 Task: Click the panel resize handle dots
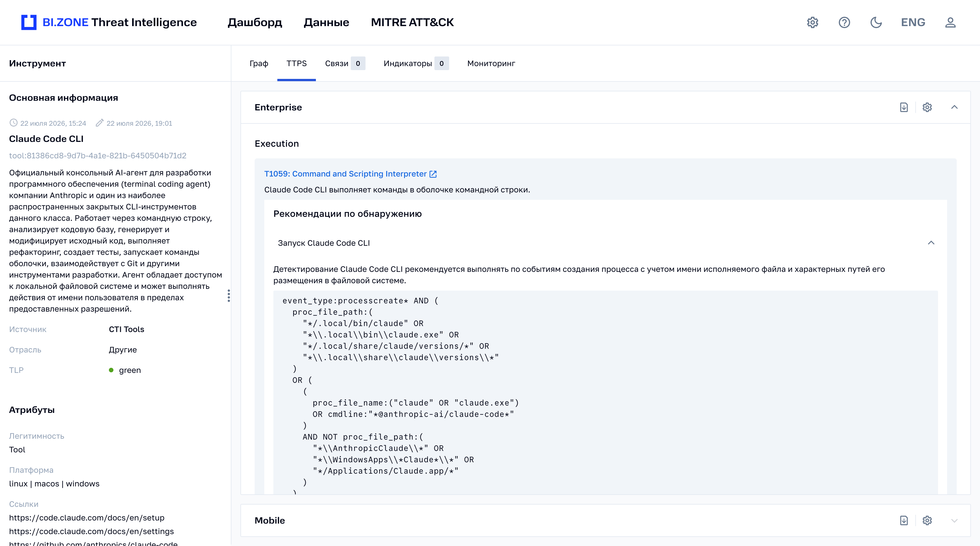tap(229, 296)
